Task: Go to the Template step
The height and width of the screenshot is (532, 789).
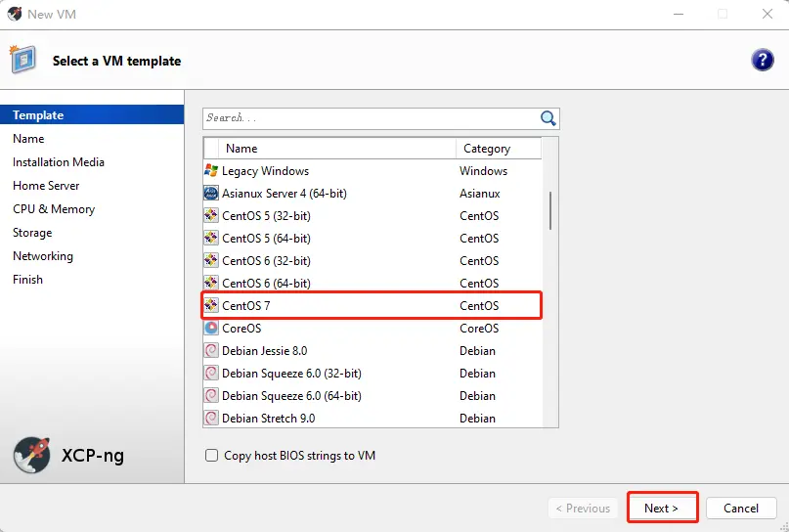Action: pyautogui.click(x=92, y=114)
